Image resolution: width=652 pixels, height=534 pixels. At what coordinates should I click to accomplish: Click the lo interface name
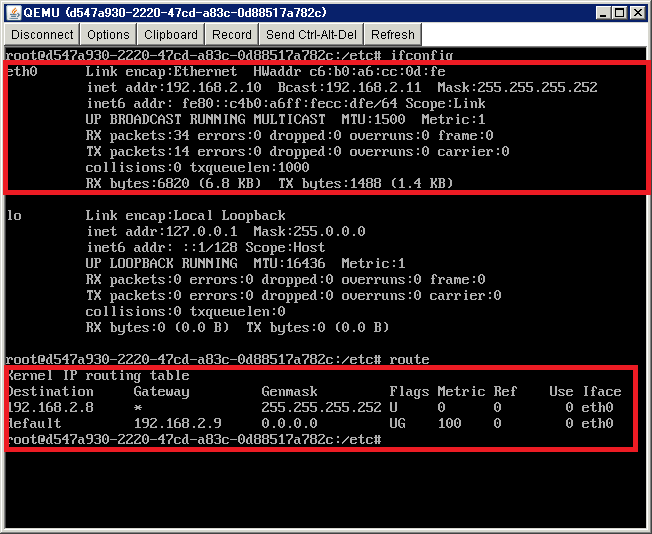14,215
